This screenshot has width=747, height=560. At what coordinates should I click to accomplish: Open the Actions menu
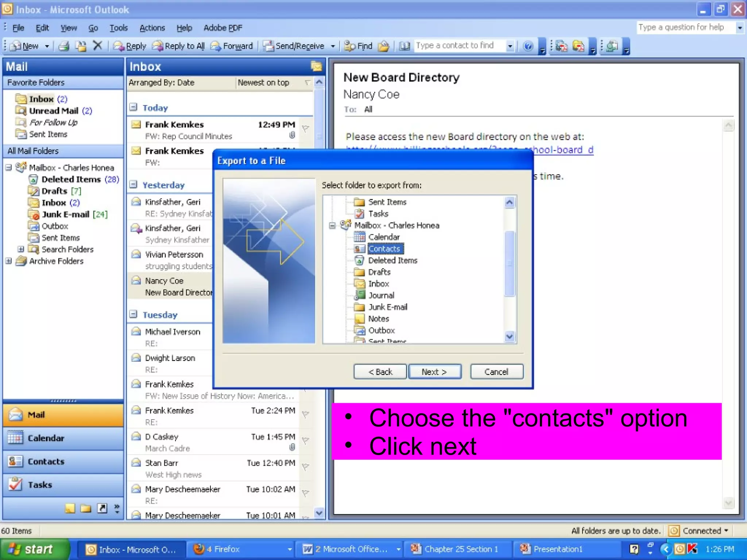(x=152, y=28)
